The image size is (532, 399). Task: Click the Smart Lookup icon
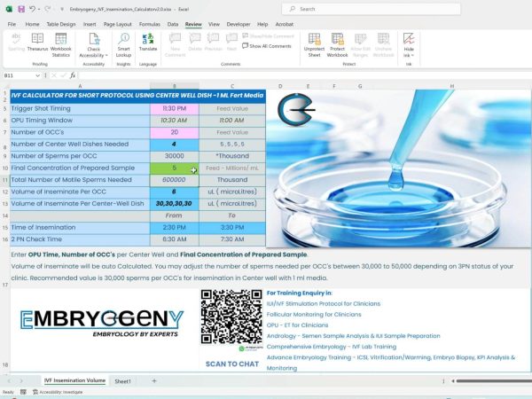tap(123, 43)
